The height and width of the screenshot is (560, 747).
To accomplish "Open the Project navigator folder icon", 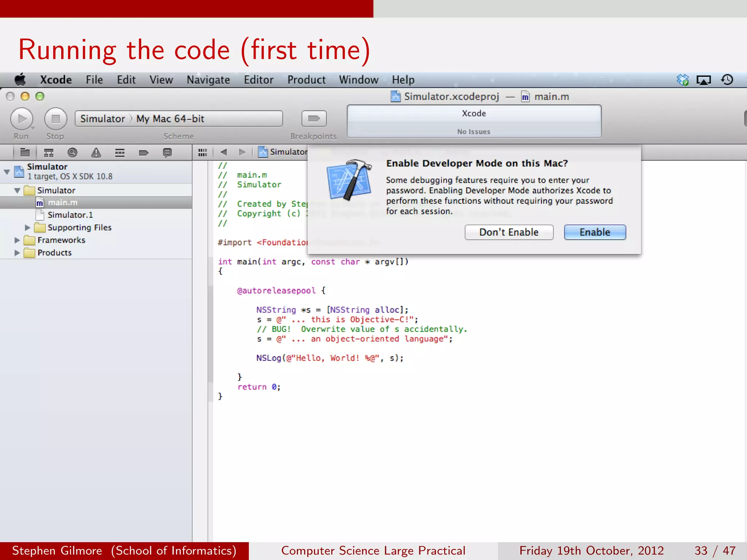I will coord(25,152).
